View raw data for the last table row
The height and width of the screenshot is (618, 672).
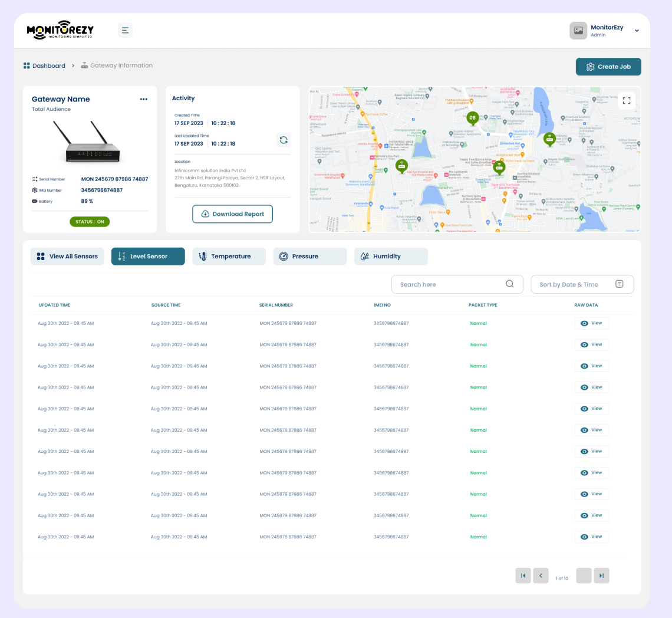click(592, 537)
